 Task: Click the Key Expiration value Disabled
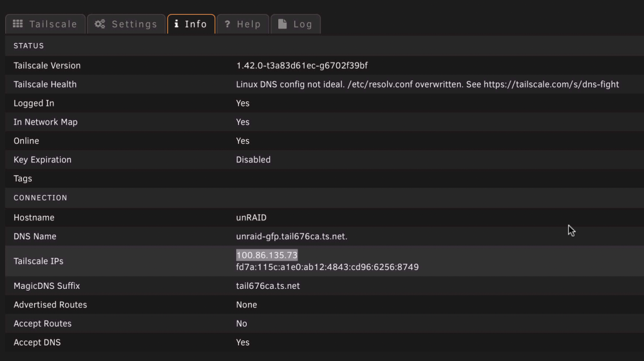pyautogui.click(x=253, y=159)
